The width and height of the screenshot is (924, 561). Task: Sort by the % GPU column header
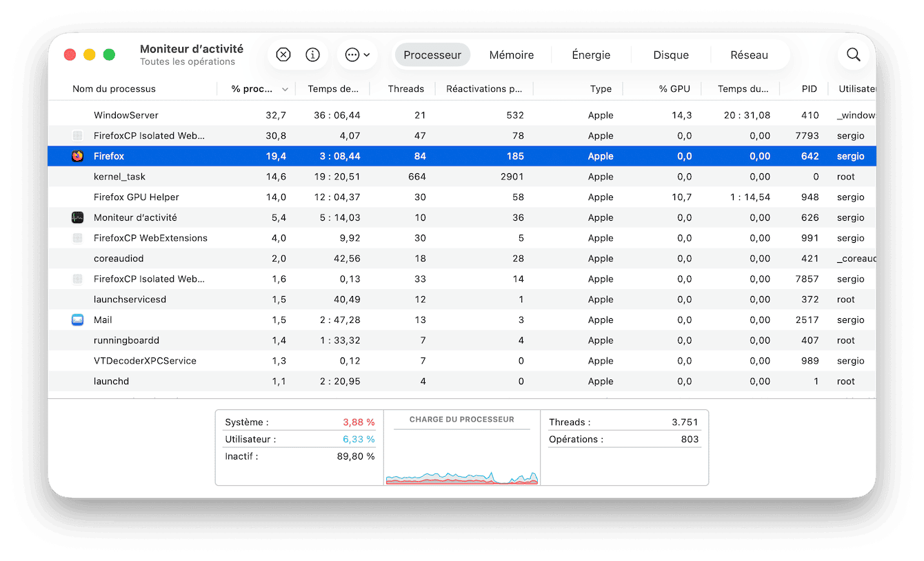(675, 88)
